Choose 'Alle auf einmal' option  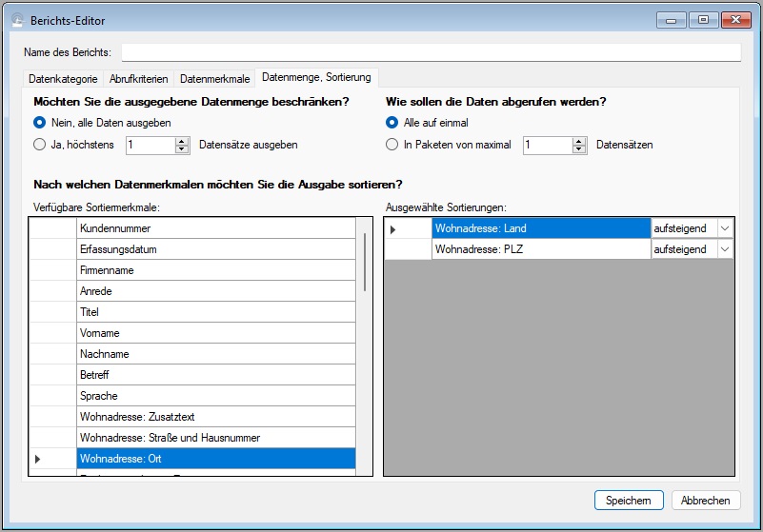pos(392,123)
